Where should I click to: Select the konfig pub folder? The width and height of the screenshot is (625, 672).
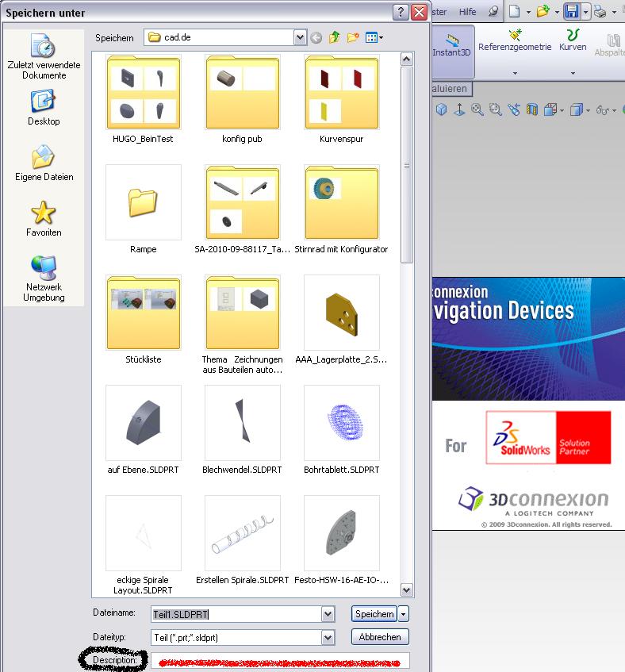[x=242, y=99]
